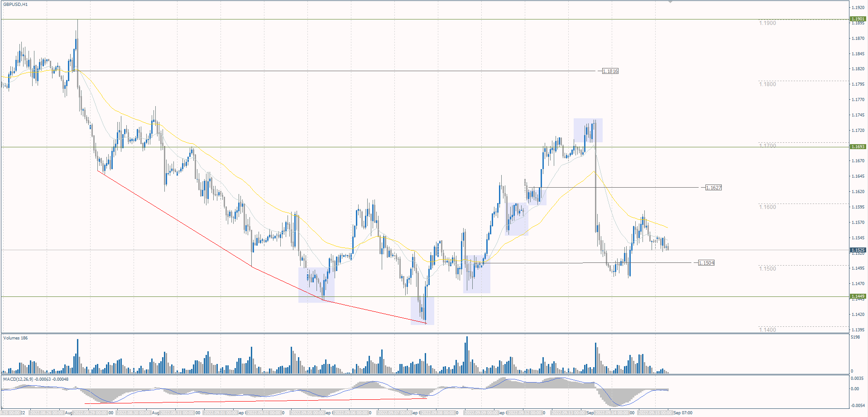The image size is (868, 417).
Task: Click the MACD(12,26,9) indicator label
Action: pos(36,379)
